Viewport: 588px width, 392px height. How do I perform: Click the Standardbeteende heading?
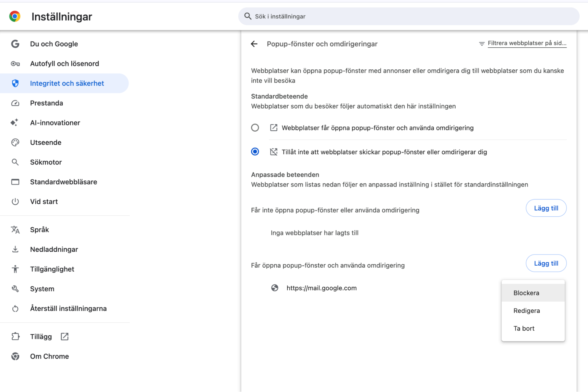click(x=279, y=96)
